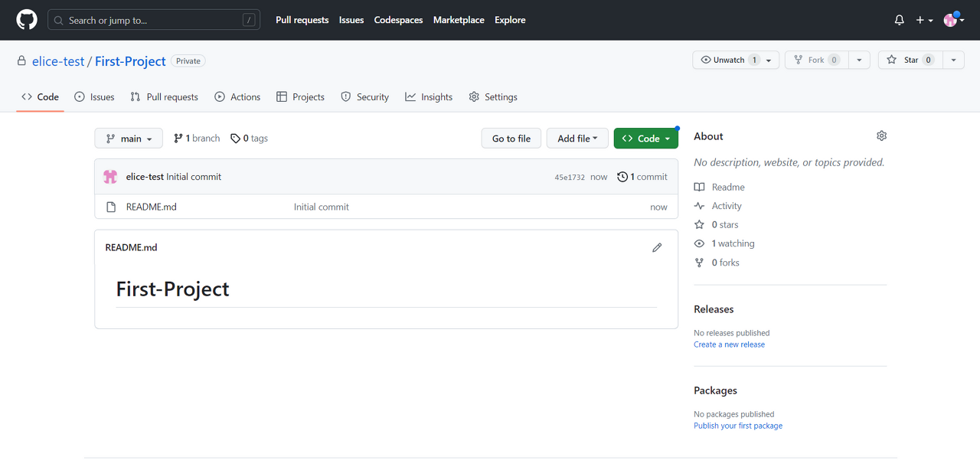Click the Private visibility badge
This screenshot has width=980, height=470.
(x=188, y=61)
